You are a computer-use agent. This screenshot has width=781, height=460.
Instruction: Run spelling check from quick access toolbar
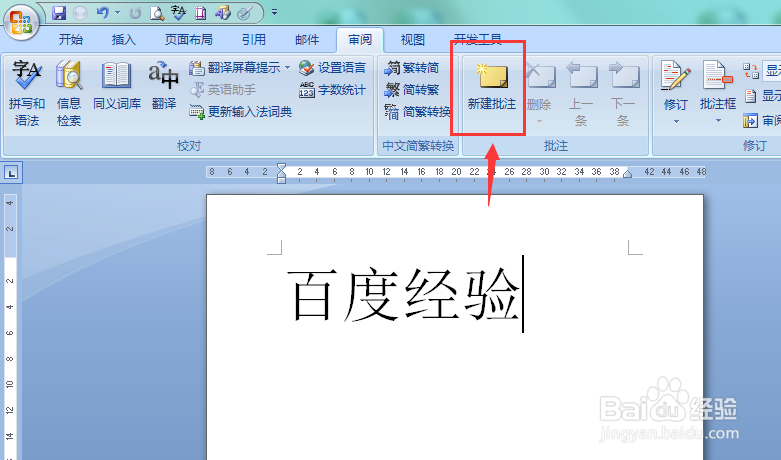tap(178, 12)
